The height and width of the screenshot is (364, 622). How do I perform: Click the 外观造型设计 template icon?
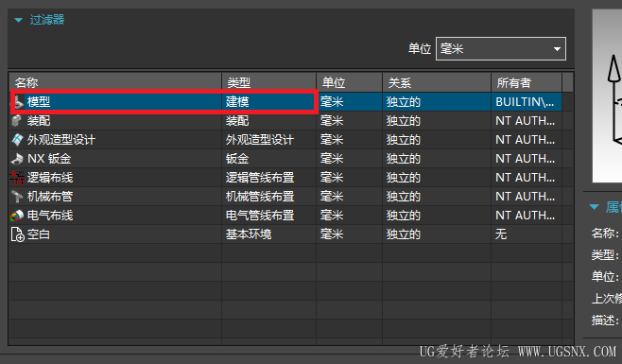[17, 139]
